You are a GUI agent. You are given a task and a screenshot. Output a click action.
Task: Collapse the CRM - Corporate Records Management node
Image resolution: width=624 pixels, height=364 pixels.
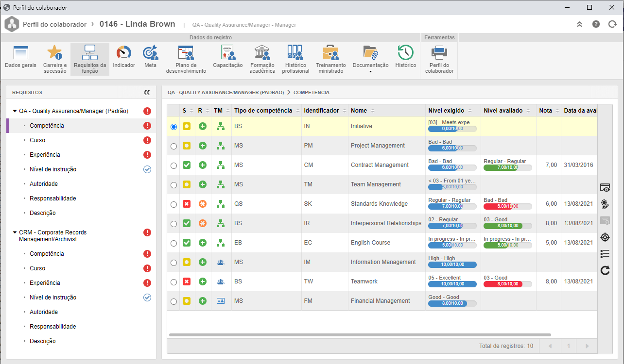15,232
